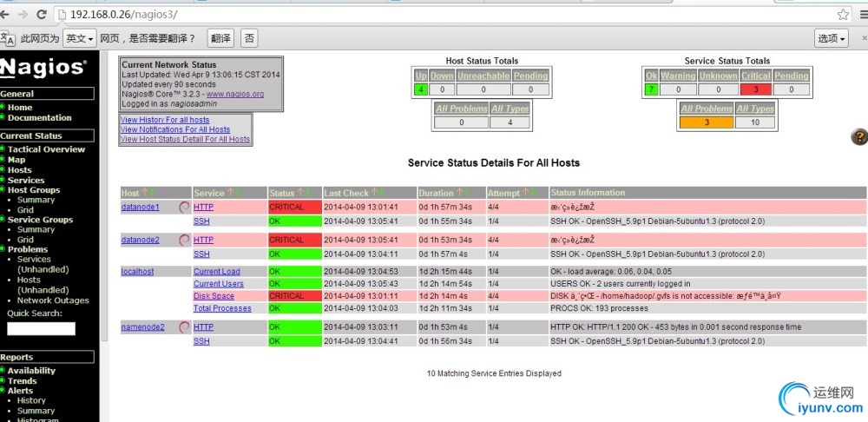The image size is (868, 422).
Task: Click View Notifications For All Hosts
Action: [x=175, y=129]
